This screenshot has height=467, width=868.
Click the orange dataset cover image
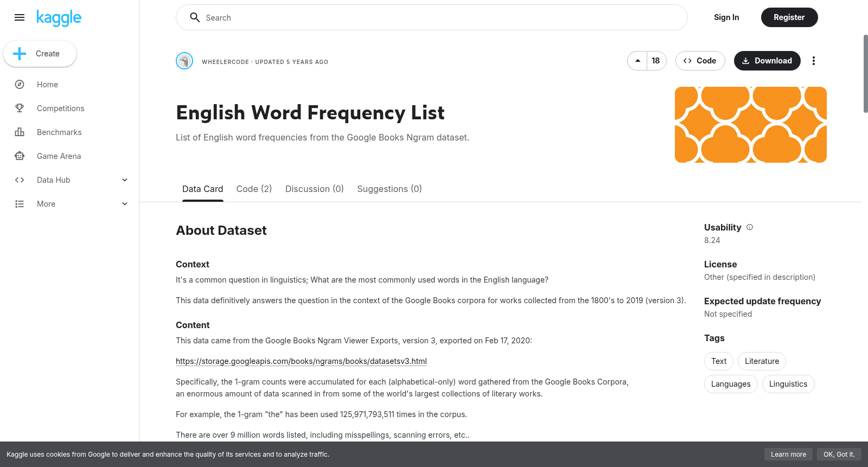[x=750, y=125]
